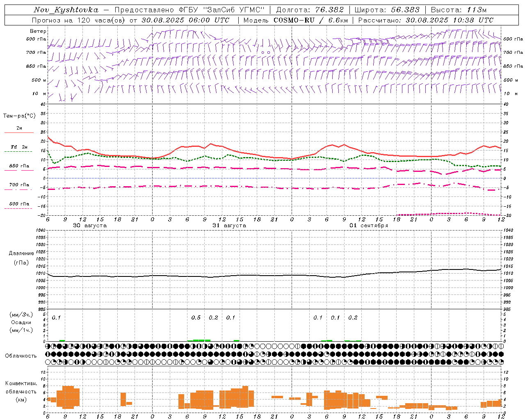Viewport: 525px width, 420px height.
Task: Select the '700 гПа' temperature legend label
Action: tap(19, 185)
